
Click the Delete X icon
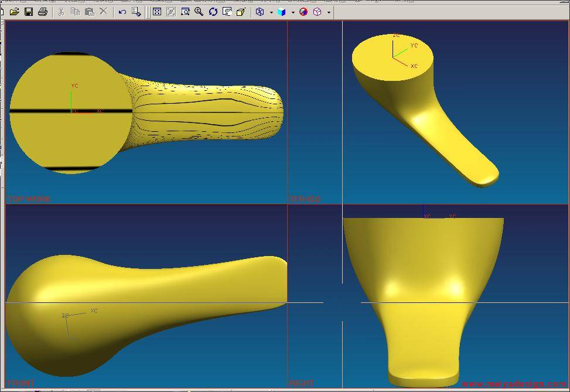coord(104,12)
